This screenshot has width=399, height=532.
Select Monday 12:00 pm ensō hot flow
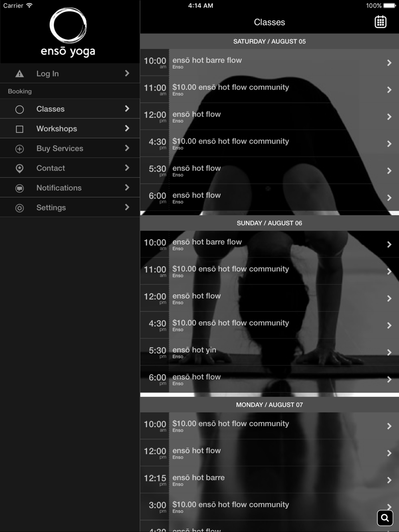pos(269,453)
